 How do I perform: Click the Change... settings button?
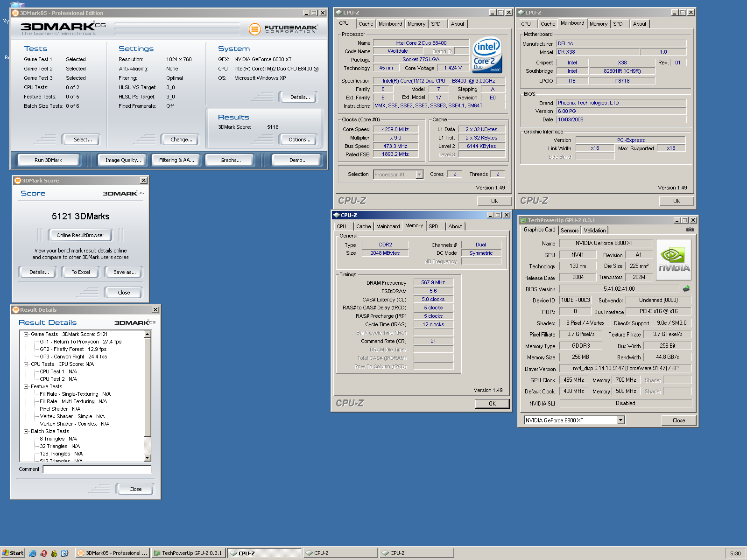click(181, 140)
